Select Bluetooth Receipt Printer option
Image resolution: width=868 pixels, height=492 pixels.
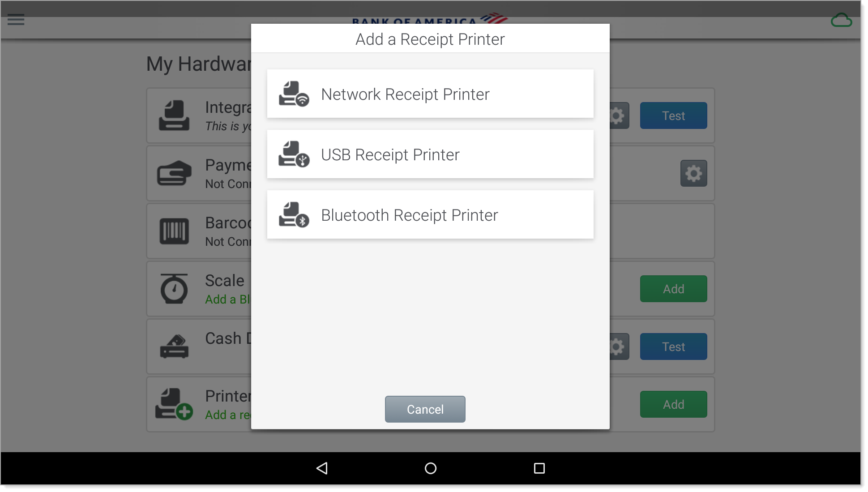(x=431, y=215)
